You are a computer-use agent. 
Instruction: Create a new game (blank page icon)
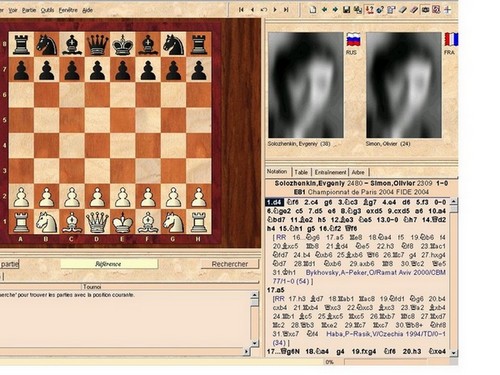pyautogui.click(x=313, y=10)
